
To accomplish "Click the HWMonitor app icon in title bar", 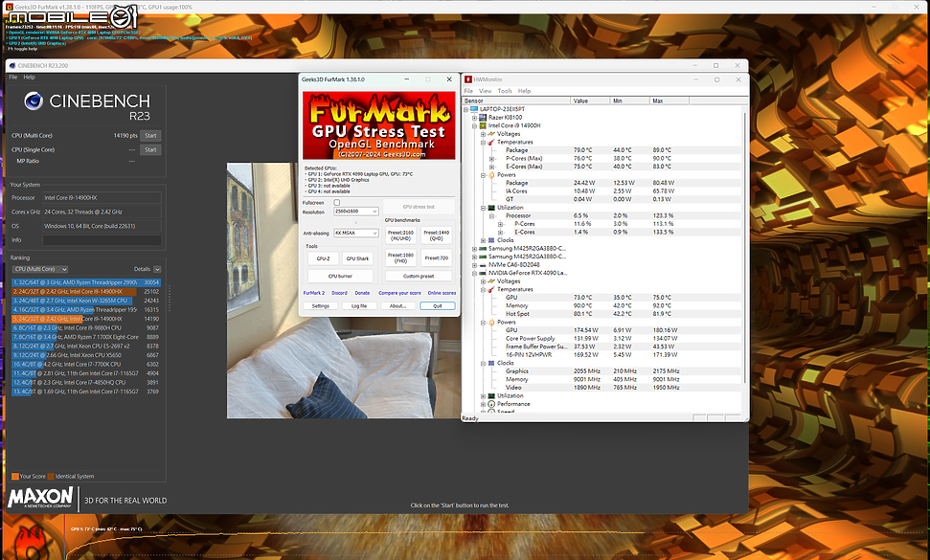I will (468, 79).
